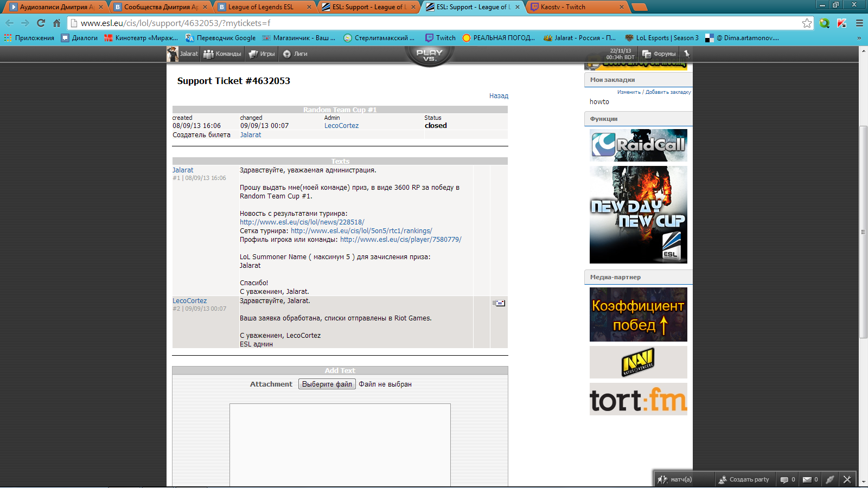Open the player/7580779 link
Viewport: 868px width, 488px height.
[401, 240]
